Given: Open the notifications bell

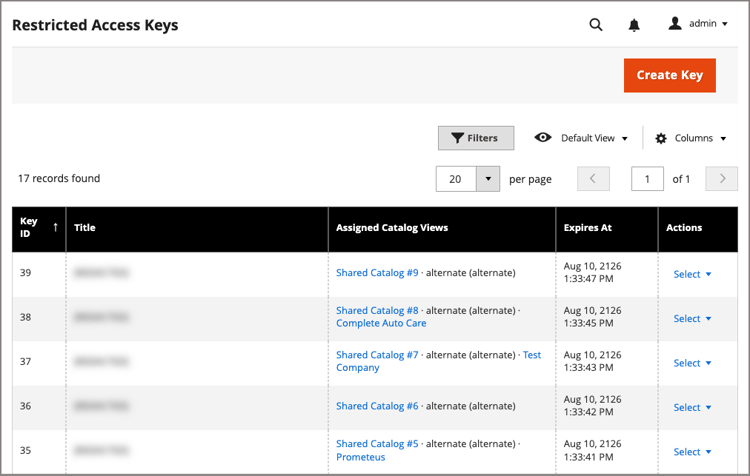Looking at the screenshot, I should 634,25.
